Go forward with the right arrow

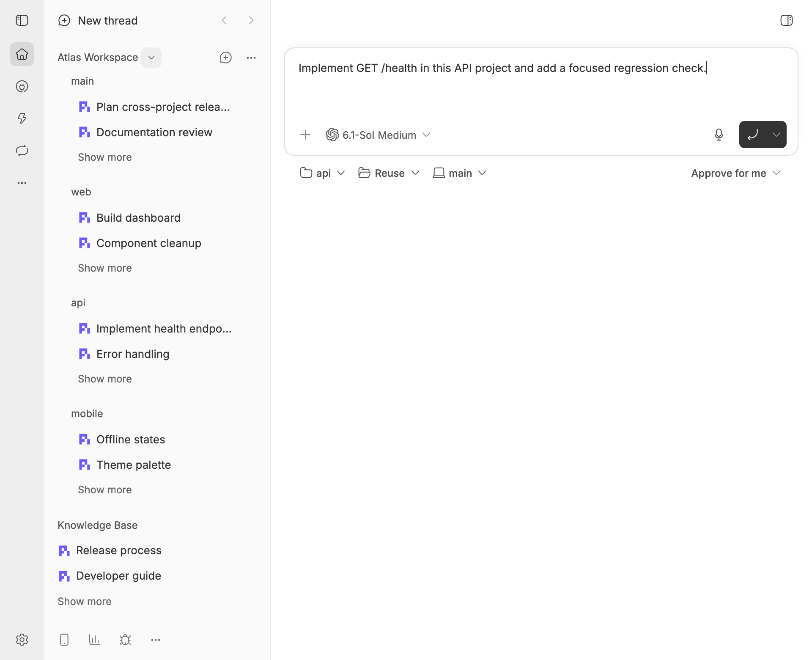(x=251, y=20)
